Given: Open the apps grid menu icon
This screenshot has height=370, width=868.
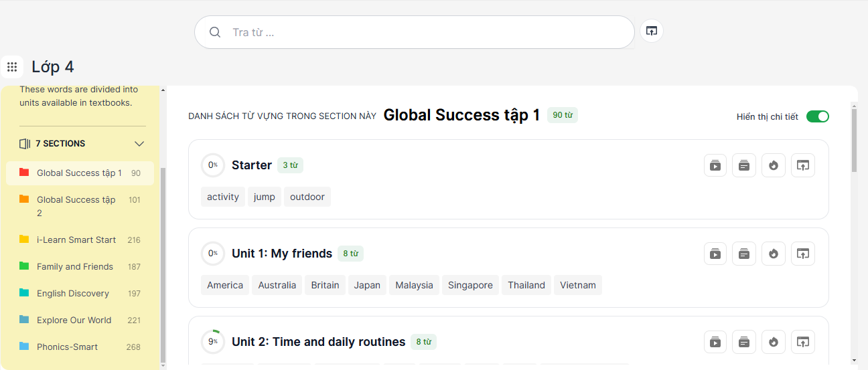Looking at the screenshot, I should pos(12,67).
